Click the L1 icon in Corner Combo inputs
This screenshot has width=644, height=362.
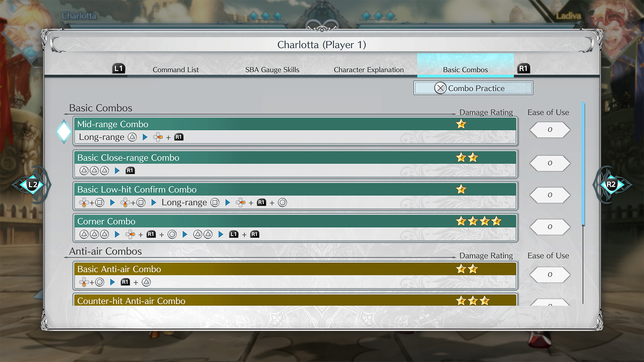[x=234, y=234]
